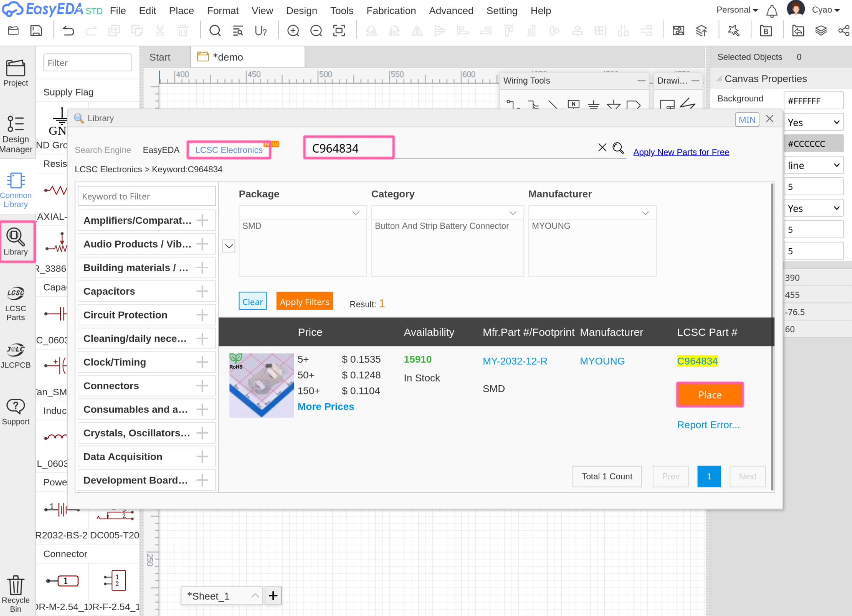This screenshot has height=616, width=852.
Task: Click the Annotate U? toolbar icon
Action: [261, 31]
